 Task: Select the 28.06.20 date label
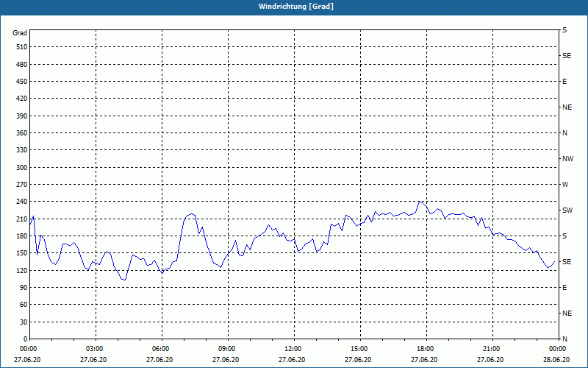(x=556, y=360)
